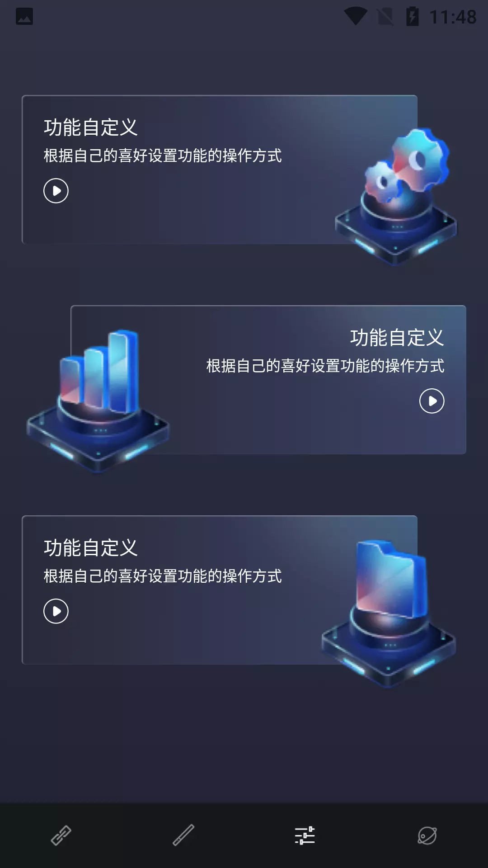Click the folder illustration on bottom card
The width and height of the screenshot is (488, 868).
coord(389,613)
